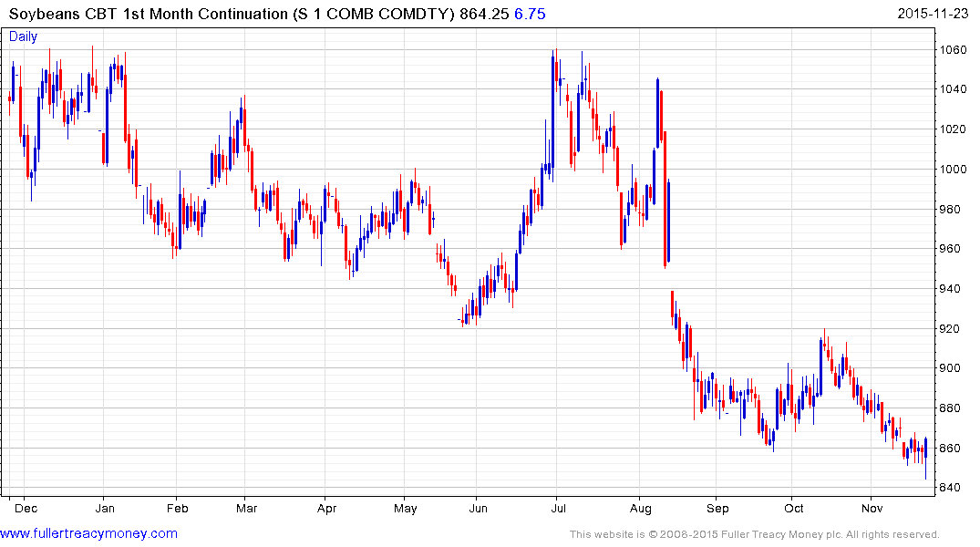Click the 920 price axis label
The height and width of the screenshot is (547, 980).
click(950, 329)
